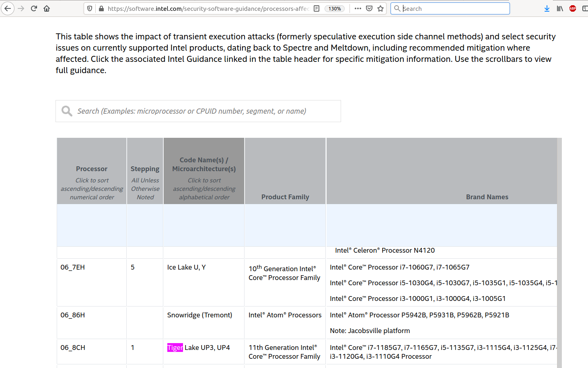
Task: Open the Library bookmarks and history menu
Action: tap(559, 8)
